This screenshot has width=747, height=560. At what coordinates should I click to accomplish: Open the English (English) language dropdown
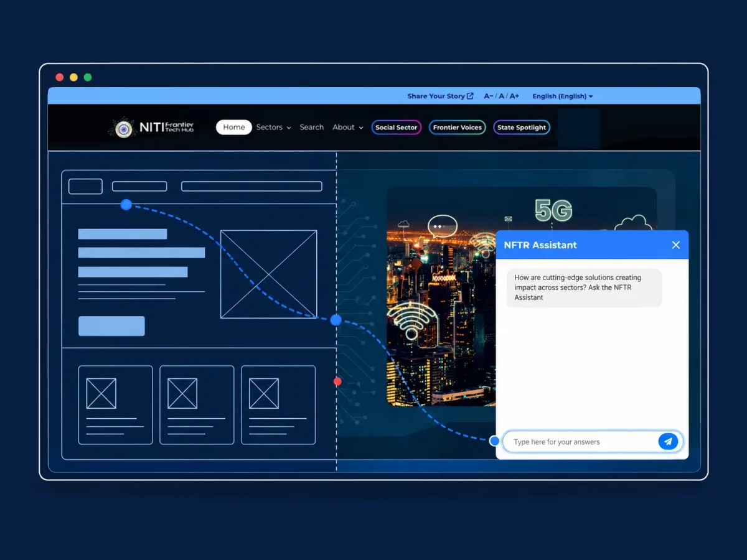click(x=563, y=96)
